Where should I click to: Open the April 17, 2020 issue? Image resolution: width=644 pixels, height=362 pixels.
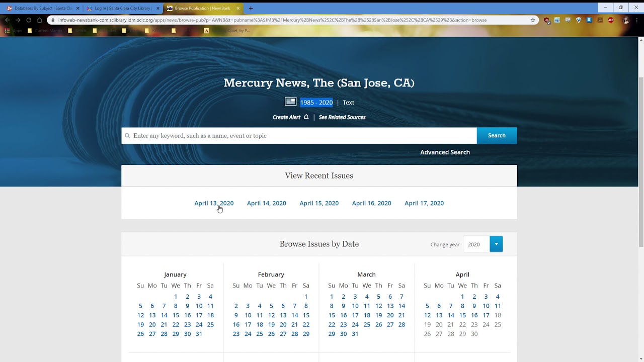[x=424, y=203]
